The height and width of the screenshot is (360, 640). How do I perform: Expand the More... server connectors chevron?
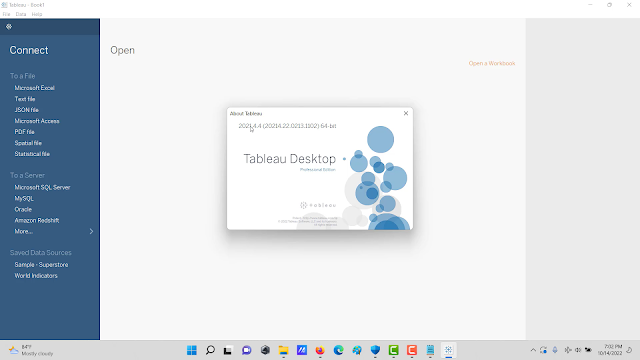point(91,231)
